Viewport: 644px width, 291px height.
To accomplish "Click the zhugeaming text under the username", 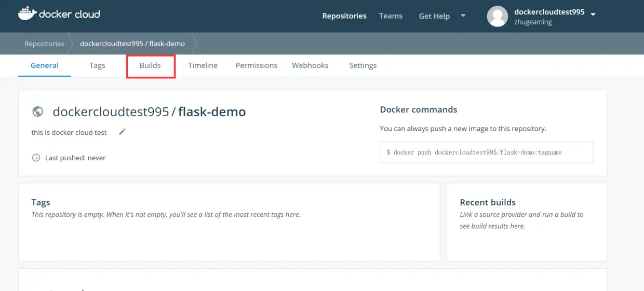I will point(533,22).
